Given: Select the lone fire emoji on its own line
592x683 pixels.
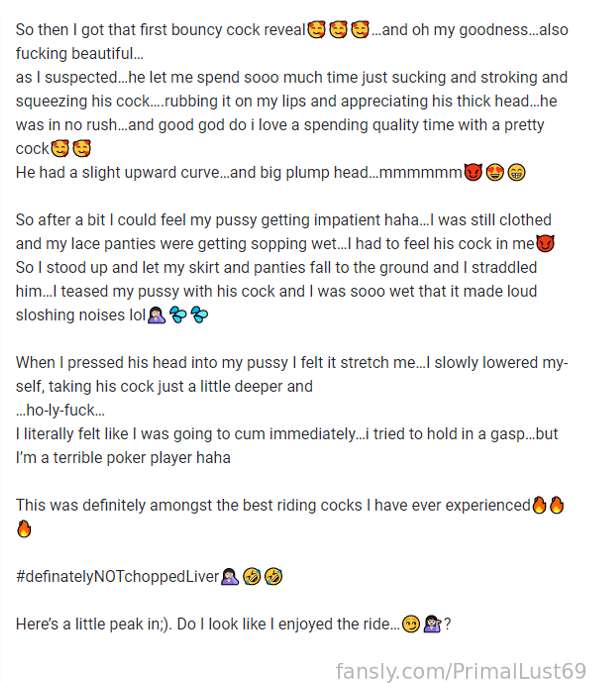Looking at the screenshot, I should coord(24,529).
